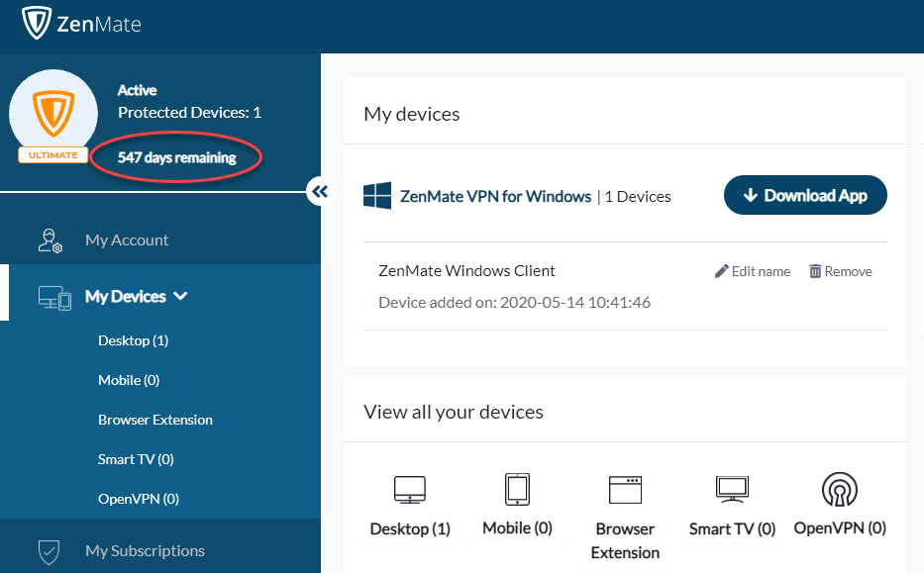The image size is (924, 573).
Task: Click the ZenMate brand name text
Action: click(x=99, y=24)
